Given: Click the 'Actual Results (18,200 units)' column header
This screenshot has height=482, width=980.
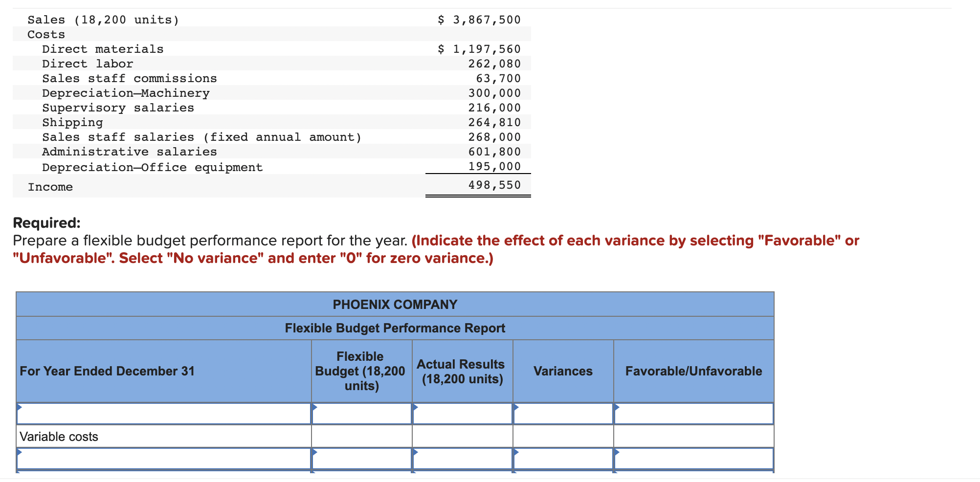Looking at the screenshot, I should (461, 372).
